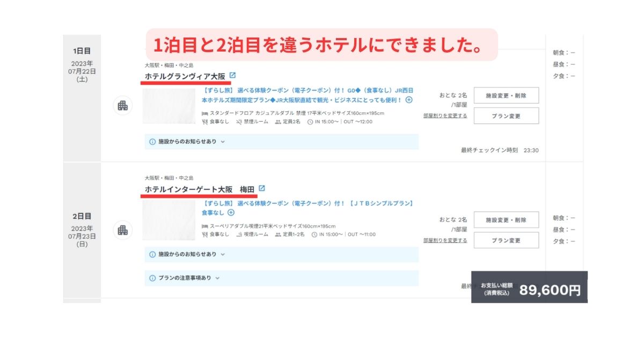Viewport: 644px width, 338px height.
Task: Click プラン変更 button for 2日目
Action: pos(506,240)
